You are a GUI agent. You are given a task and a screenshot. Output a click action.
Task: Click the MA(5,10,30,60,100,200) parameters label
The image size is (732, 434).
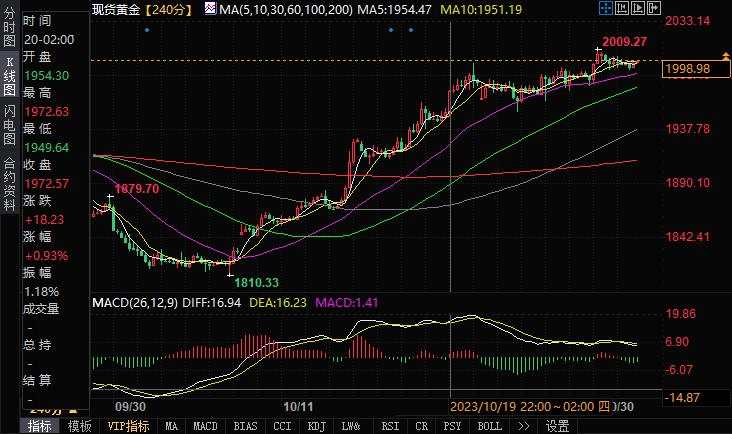(x=286, y=9)
